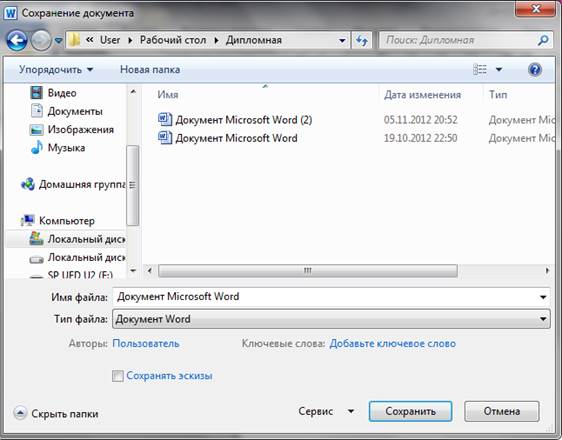The height and width of the screenshot is (440, 562).
Task: Click Word icon of Документ Microsoft Word (2)
Action: 165,119
